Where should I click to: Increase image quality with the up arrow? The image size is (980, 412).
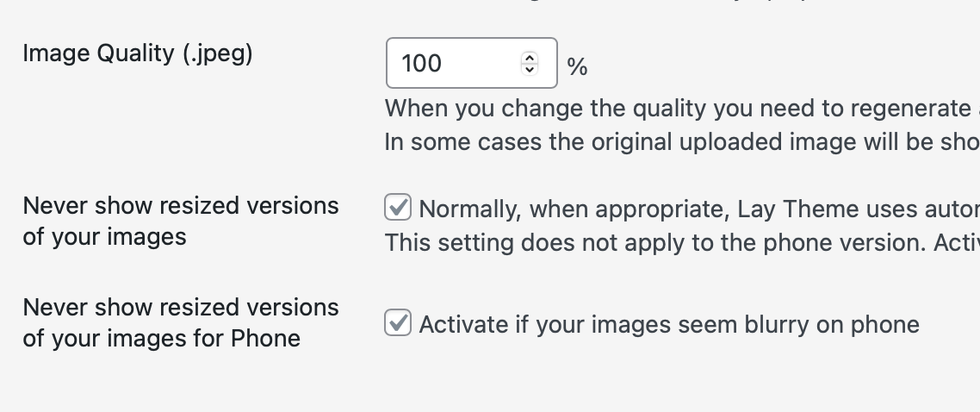(530, 58)
